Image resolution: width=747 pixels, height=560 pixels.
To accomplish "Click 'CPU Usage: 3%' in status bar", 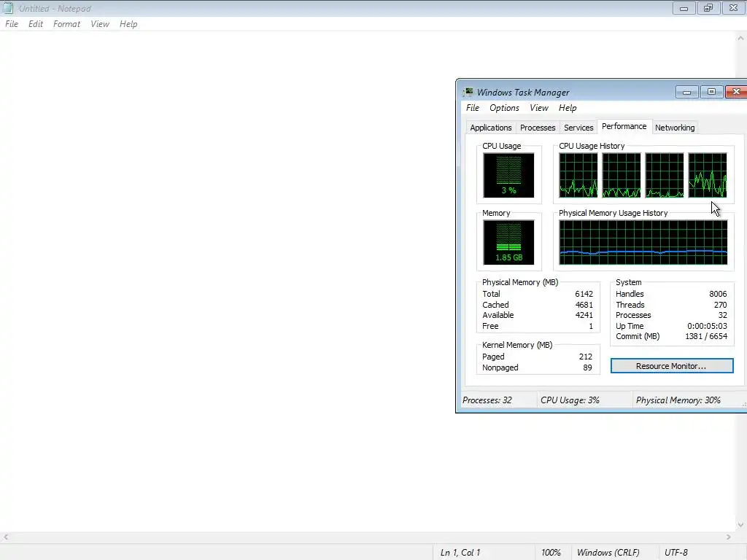I will pos(570,400).
